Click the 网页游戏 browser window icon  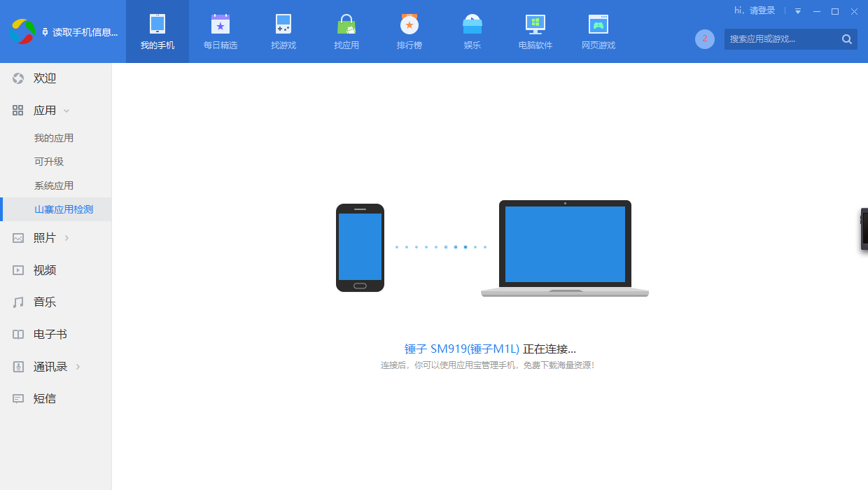tap(598, 24)
